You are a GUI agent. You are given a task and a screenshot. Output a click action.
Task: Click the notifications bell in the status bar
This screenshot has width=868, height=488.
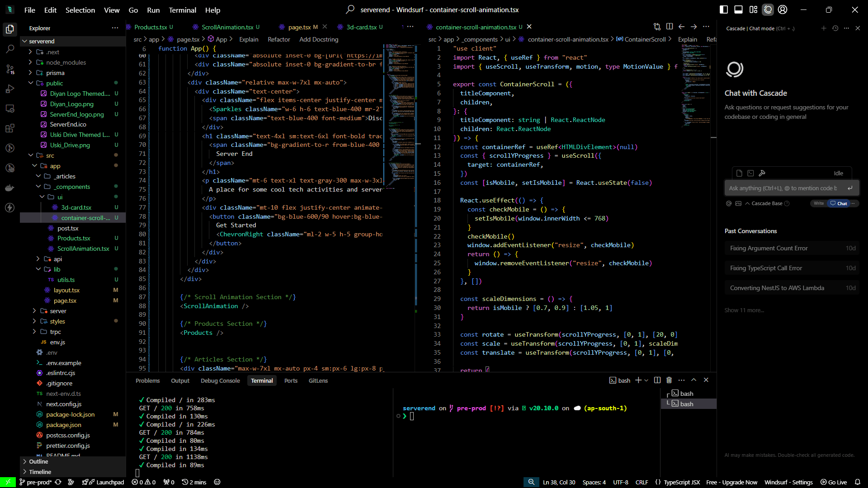(857, 482)
